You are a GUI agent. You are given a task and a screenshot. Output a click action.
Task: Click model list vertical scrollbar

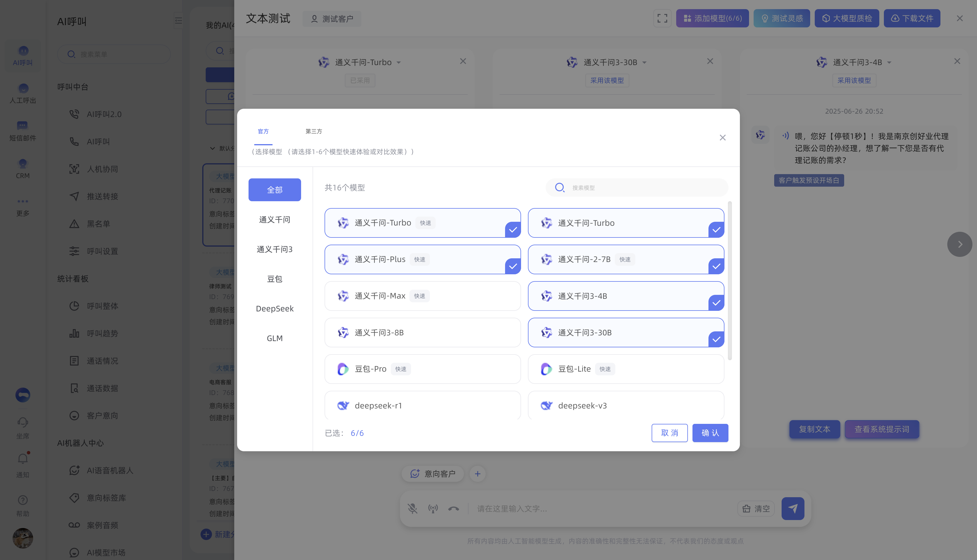click(730, 281)
